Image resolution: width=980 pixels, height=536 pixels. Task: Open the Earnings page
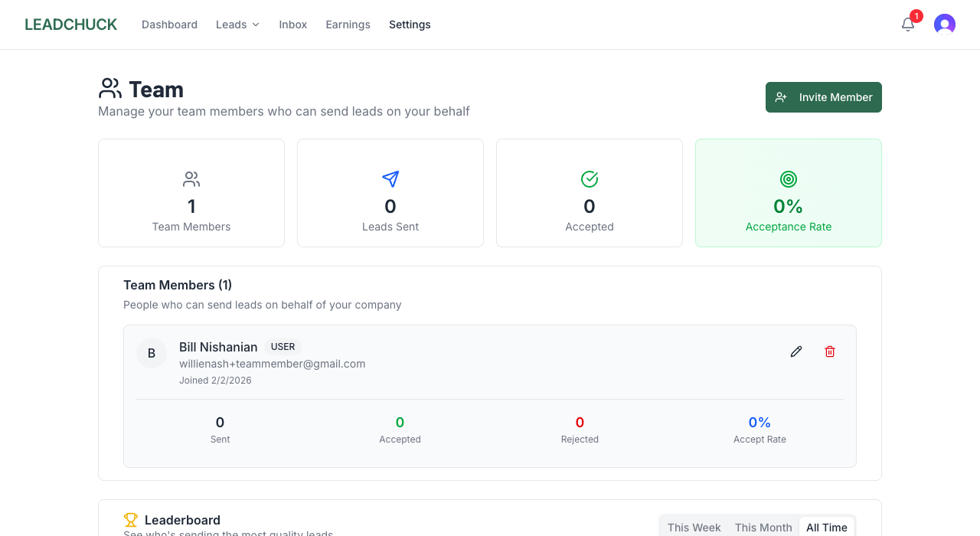pos(348,25)
